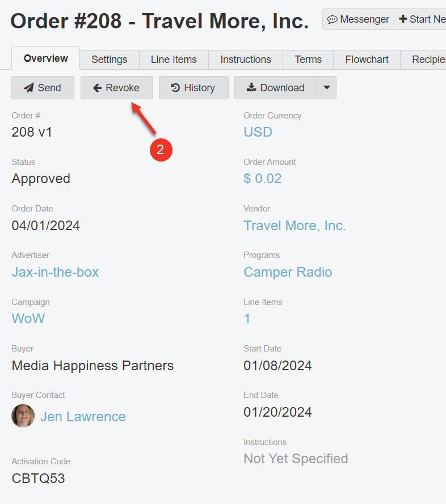Open the Travel More, Inc. vendor link
446x504 pixels.
(294, 226)
